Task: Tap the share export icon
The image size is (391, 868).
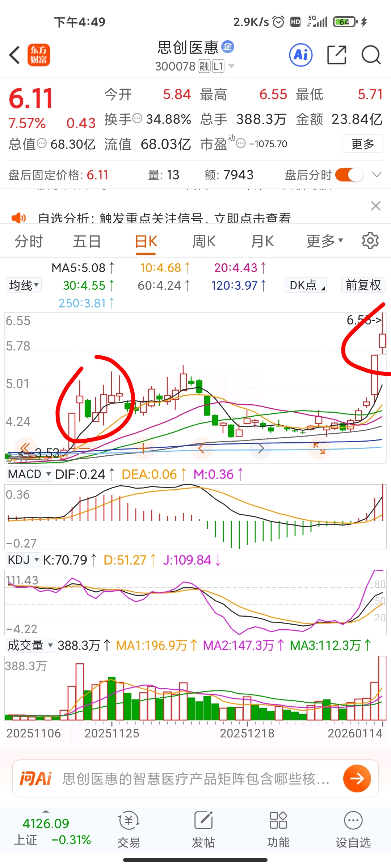Action: point(337,55)
